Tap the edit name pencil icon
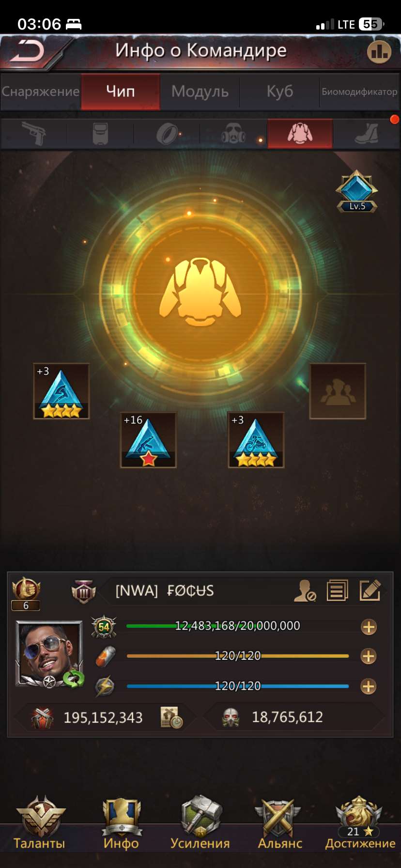 [370, 590]
